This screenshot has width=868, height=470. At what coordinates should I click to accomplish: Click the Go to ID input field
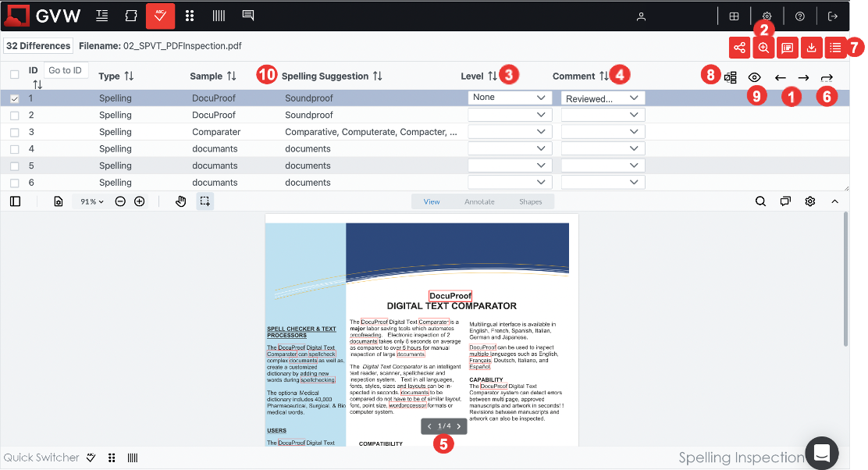(66, 70)
